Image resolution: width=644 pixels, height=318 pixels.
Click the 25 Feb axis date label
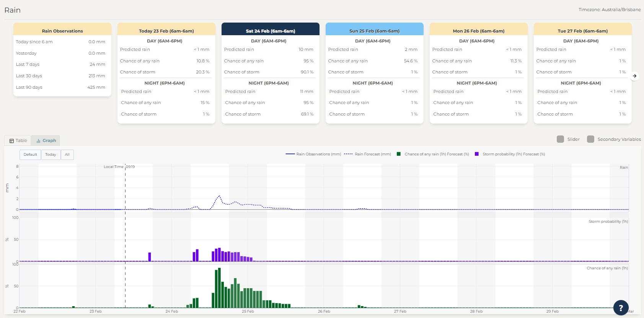248,311
